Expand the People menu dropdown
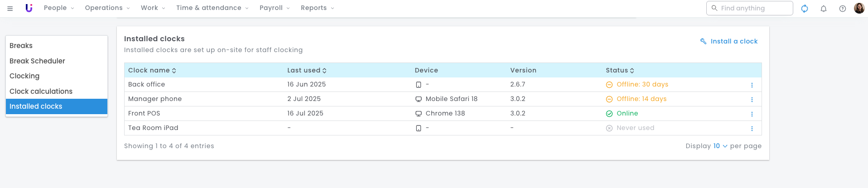Image resolution: width=868 pixels, height=188 pixels. [59, 8]
